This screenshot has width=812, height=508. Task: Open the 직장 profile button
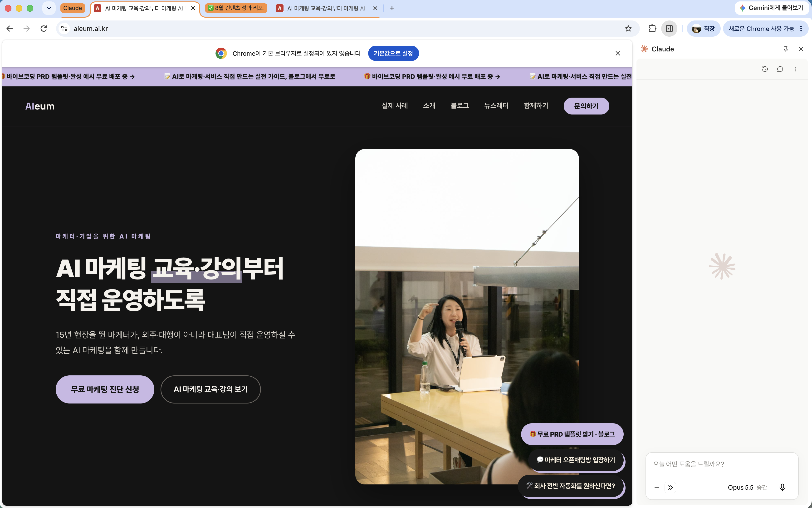(x=703, y=29)
